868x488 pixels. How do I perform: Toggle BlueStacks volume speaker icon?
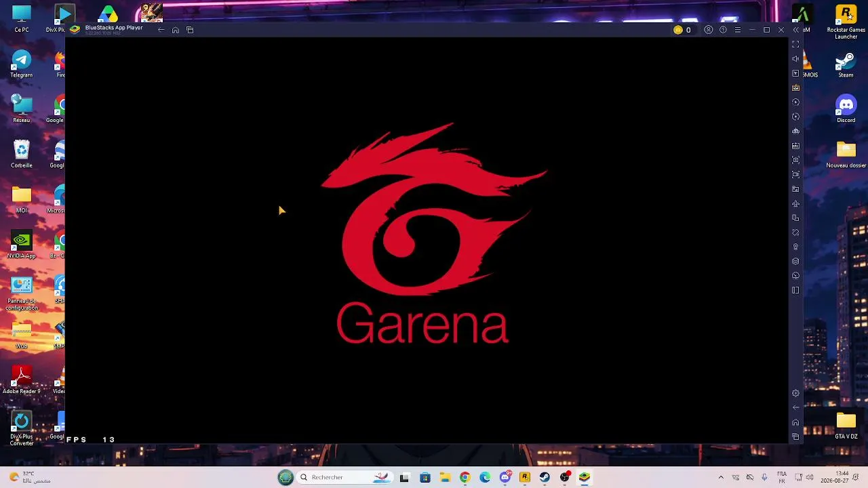796,59
